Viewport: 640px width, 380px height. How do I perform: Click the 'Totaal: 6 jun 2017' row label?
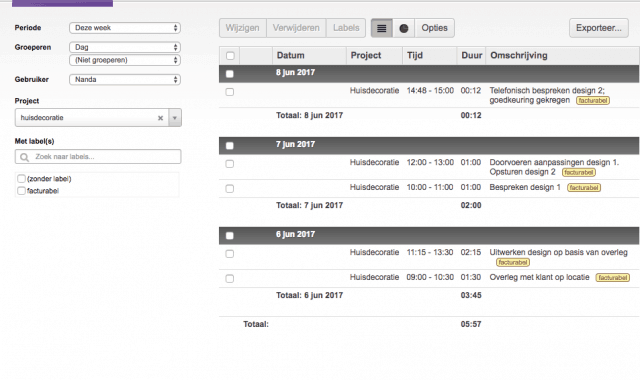[x=309, y=295]
